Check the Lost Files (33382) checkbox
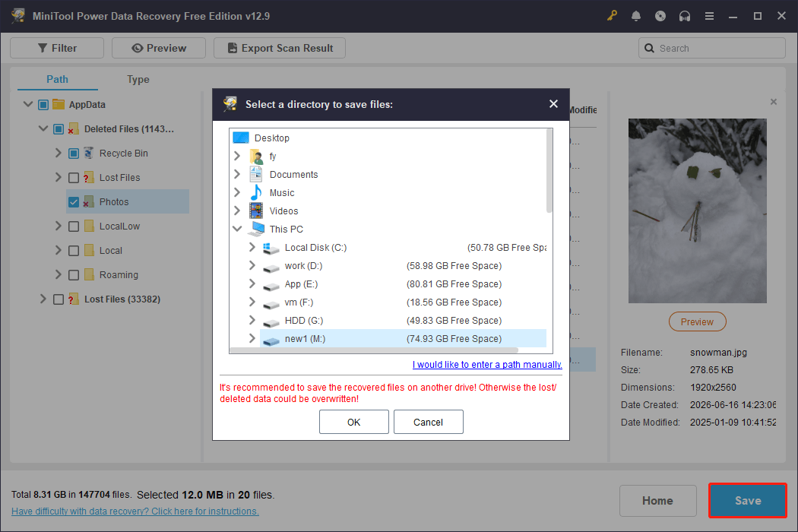This screenshot has width=798, height=532. 59,299
